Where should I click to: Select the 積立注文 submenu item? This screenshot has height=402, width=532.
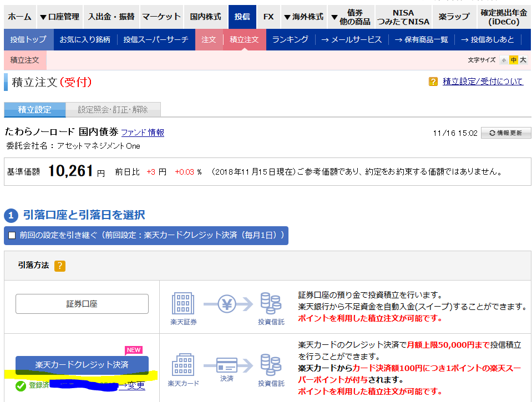(x=244, y=40)
